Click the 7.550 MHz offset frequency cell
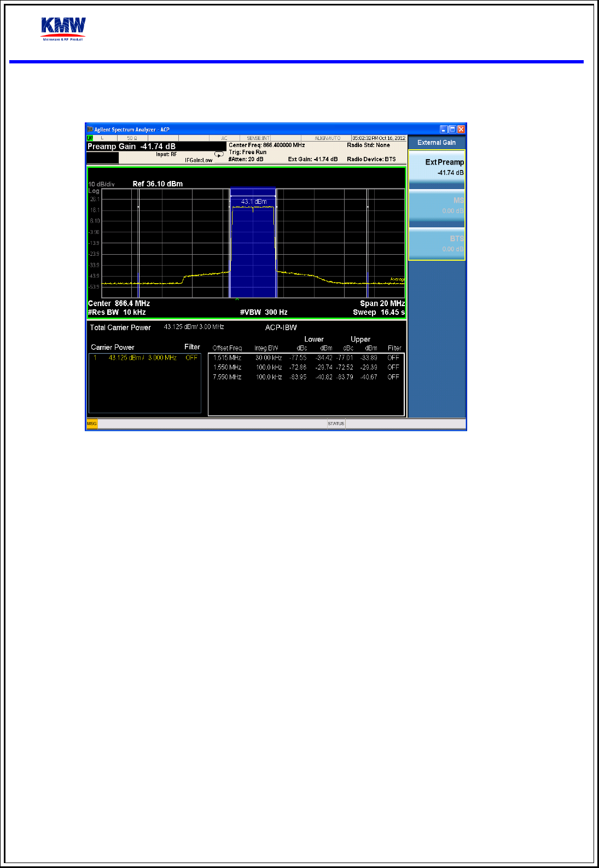The width and height of the screenshot is (599, 868). coord(228,377)
